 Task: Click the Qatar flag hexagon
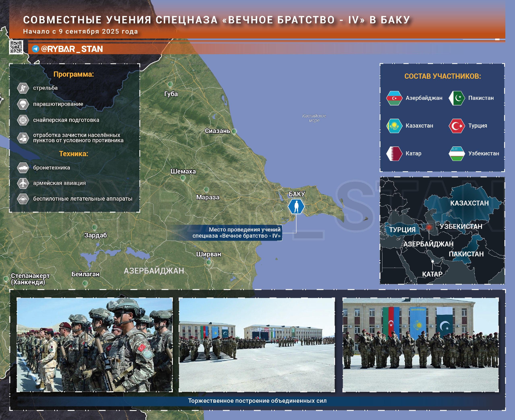394,154
